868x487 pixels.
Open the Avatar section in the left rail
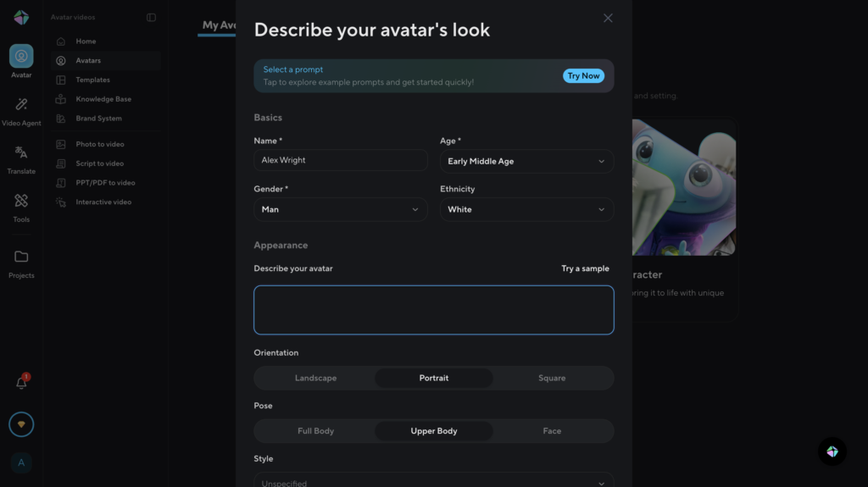click(21, 62)
